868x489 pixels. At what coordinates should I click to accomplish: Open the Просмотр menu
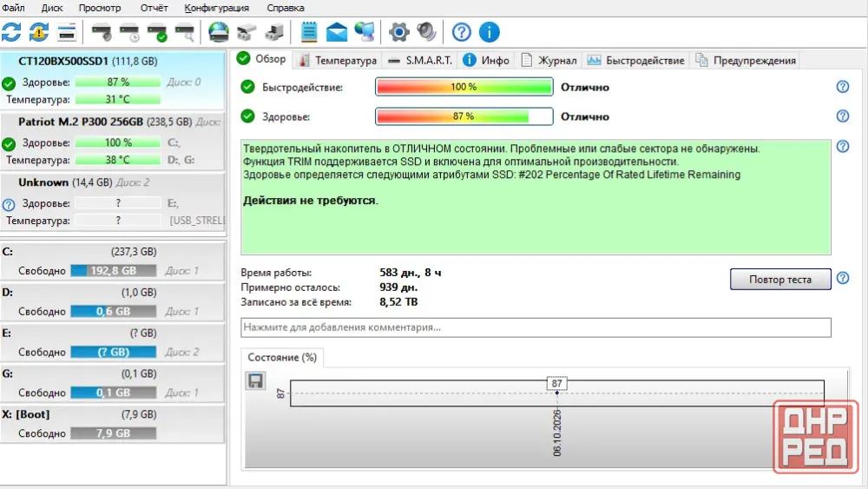(100, 8)
